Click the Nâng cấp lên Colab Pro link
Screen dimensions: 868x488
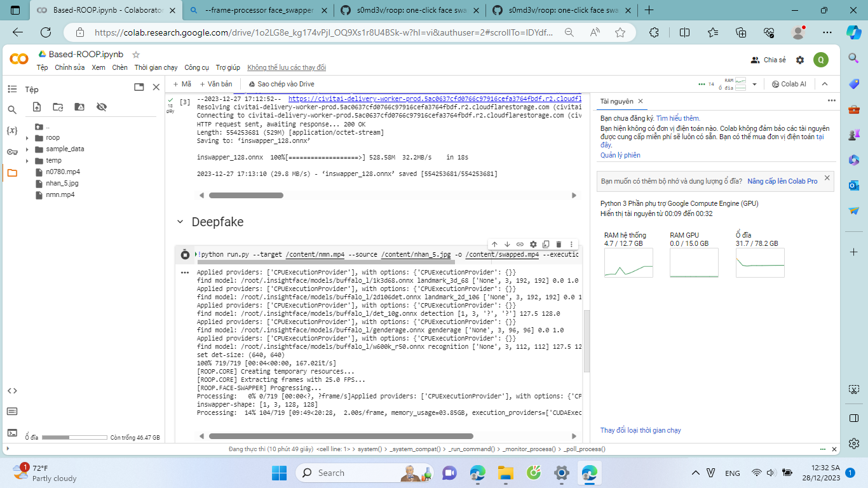tap(782, 181)
